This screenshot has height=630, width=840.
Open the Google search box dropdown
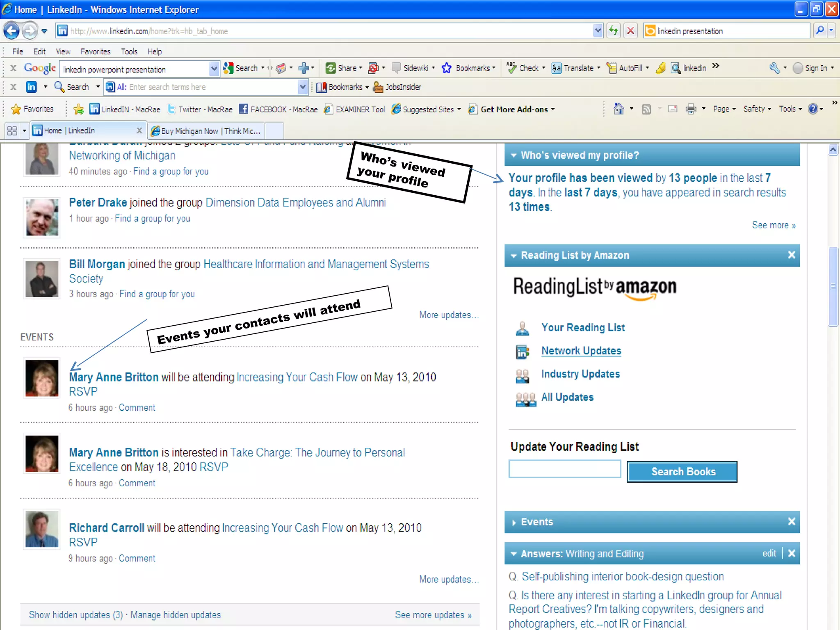[214, 68]
